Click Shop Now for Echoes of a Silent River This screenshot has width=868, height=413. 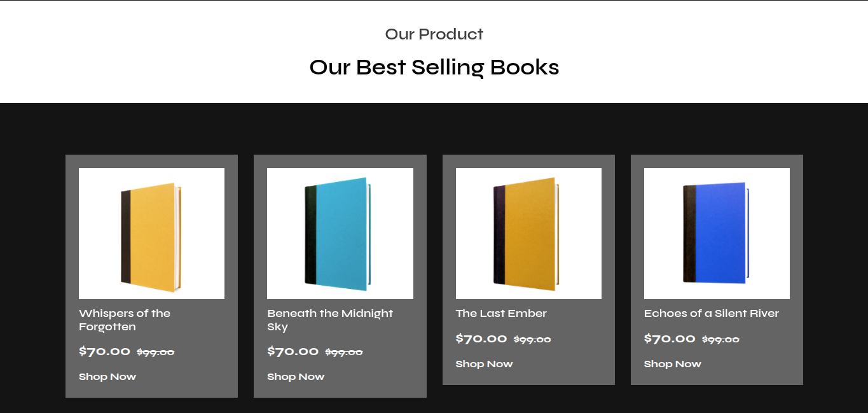[672, 364]
